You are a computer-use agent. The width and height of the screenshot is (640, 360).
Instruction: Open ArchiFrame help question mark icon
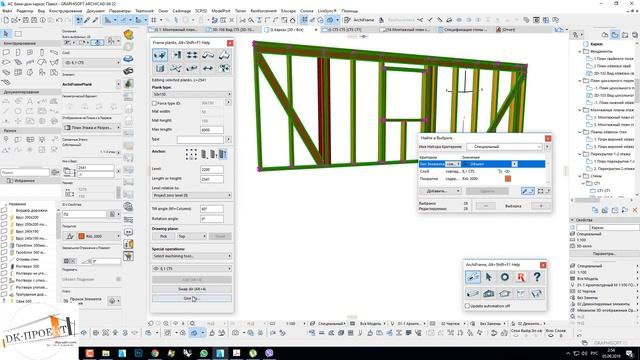537,277
